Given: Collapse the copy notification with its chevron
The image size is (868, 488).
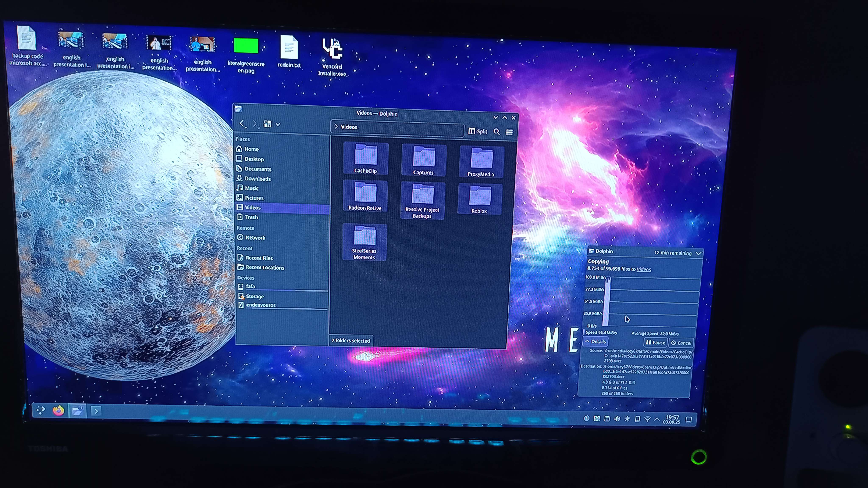Looking at the screenshot, I should pos(698,253).
